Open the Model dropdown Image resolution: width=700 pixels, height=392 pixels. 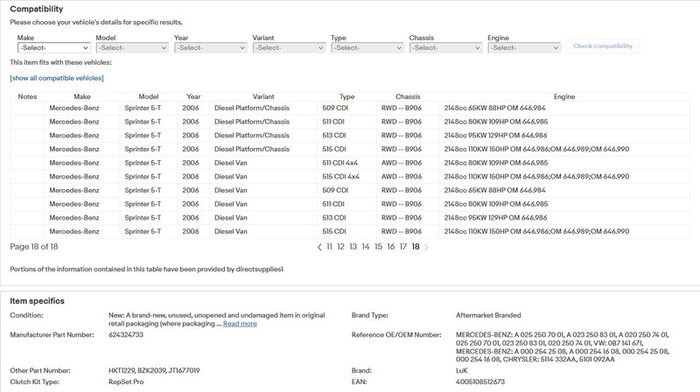click(132, 48)
